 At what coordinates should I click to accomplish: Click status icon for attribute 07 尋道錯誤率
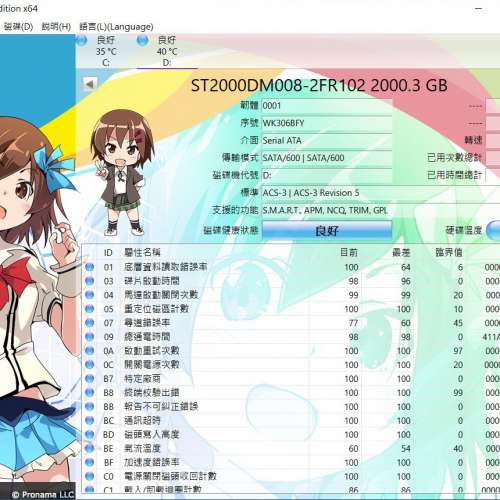tap(89, 323)
